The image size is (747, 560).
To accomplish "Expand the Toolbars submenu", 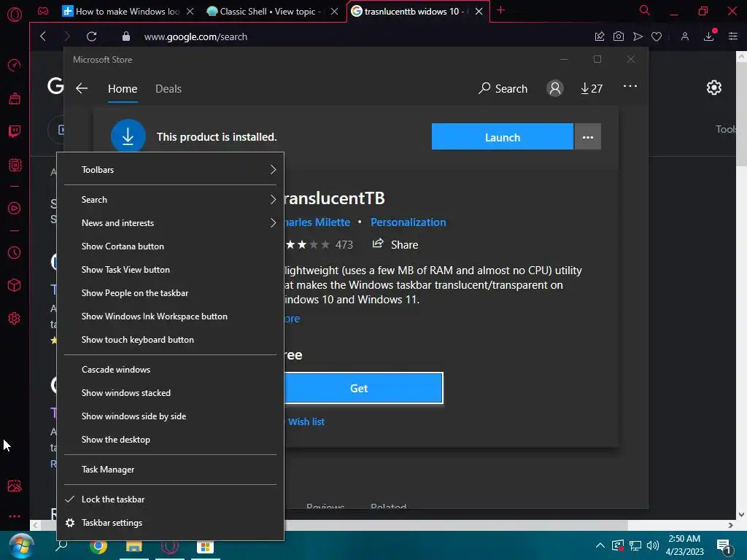I will (171, 169).
